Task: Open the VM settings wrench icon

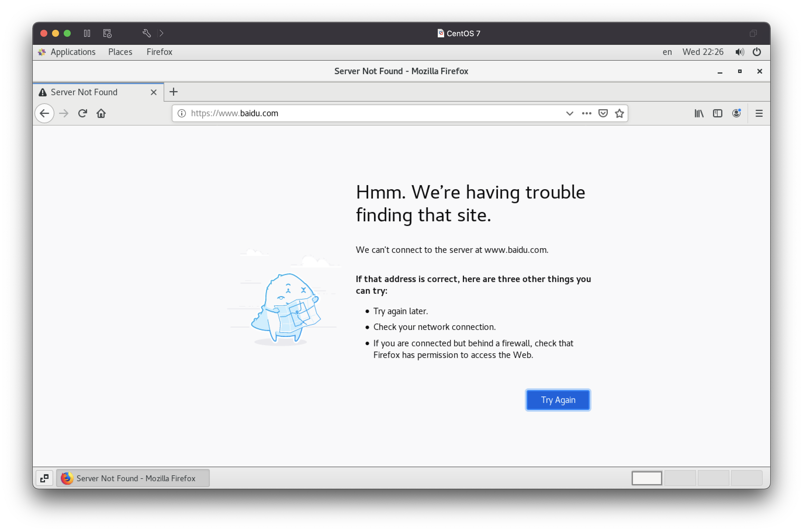Action: pos(147,33)
